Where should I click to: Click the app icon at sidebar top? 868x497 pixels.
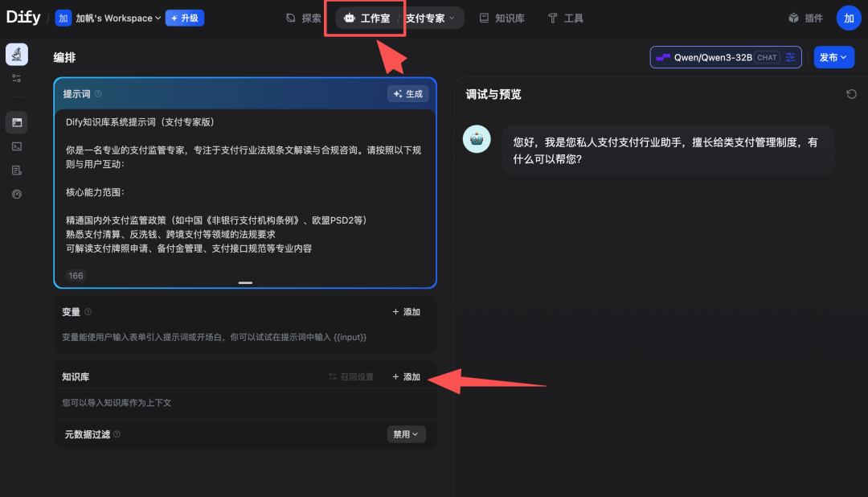click(17, 55)
